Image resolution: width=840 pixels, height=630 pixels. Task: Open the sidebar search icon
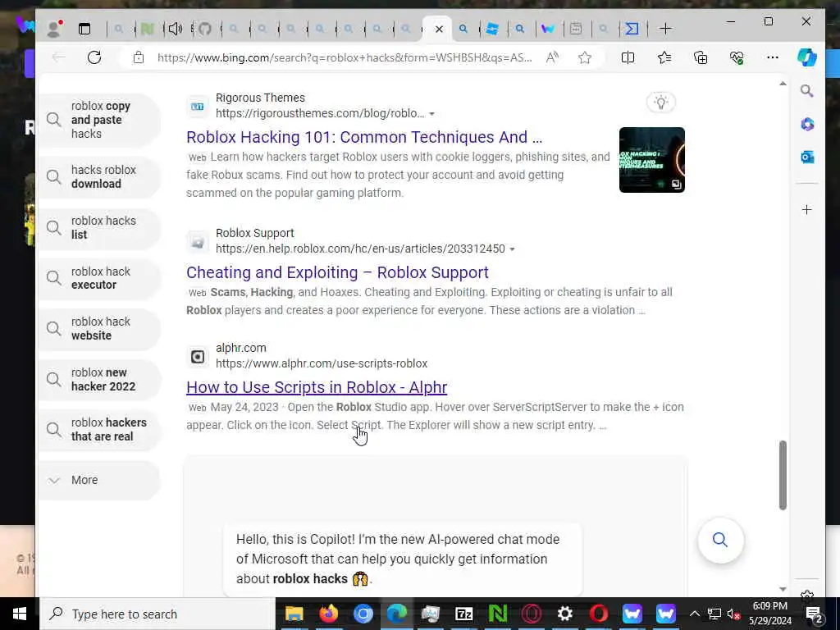point(807,91)
